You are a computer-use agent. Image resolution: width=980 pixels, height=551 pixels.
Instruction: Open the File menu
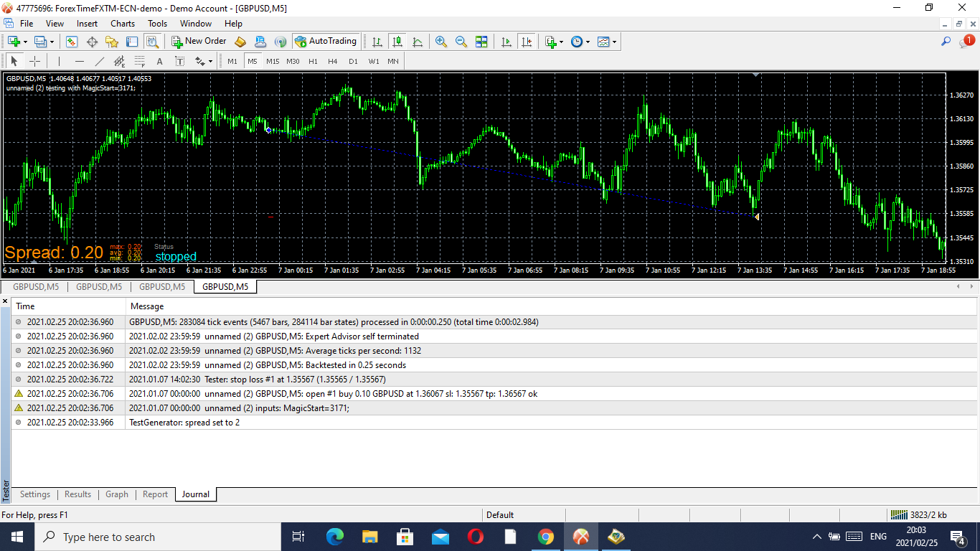(x=27, y=23)
